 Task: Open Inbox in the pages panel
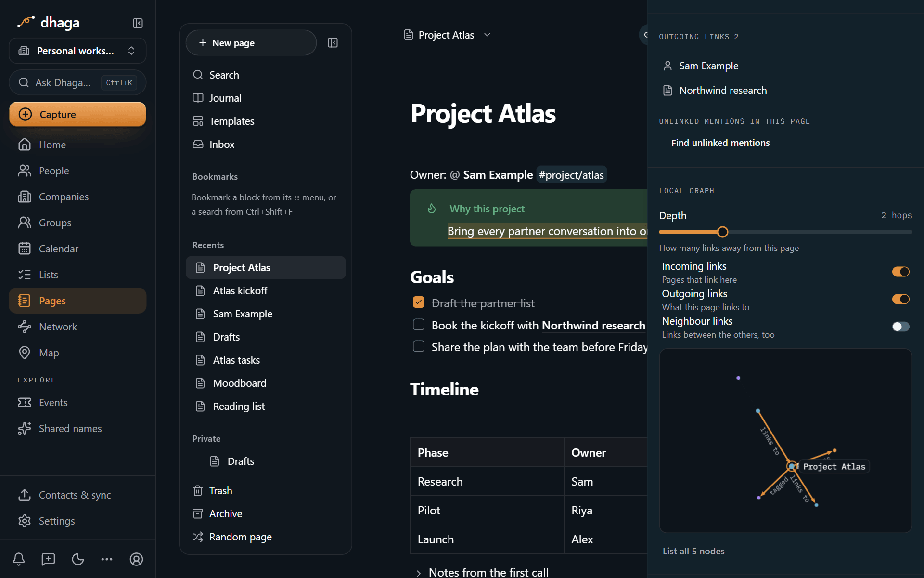point(266,144)
